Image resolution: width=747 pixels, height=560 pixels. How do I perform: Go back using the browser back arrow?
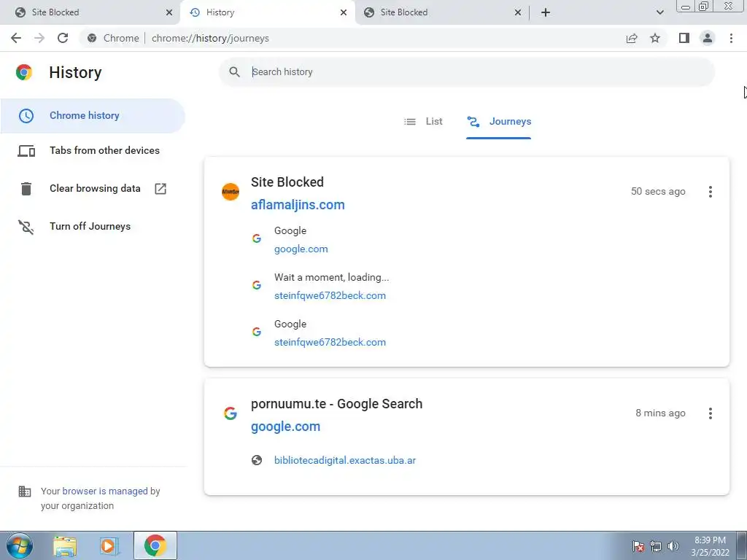pyautogui.click(x=16, y=38)
